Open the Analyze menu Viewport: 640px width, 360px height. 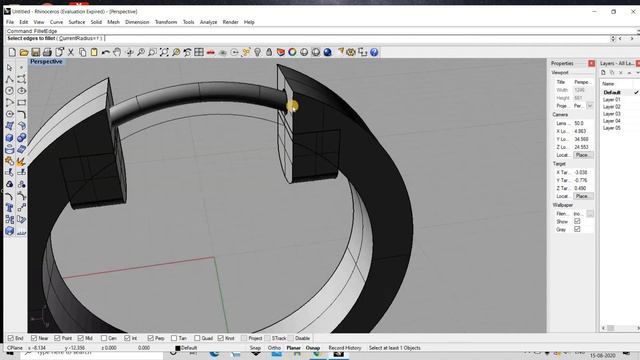208,22
